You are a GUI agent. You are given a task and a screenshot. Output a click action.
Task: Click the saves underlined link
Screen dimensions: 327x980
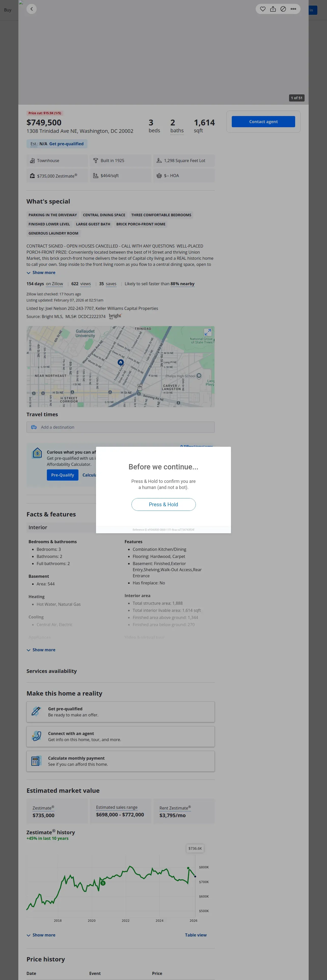[x=111, y=284]
